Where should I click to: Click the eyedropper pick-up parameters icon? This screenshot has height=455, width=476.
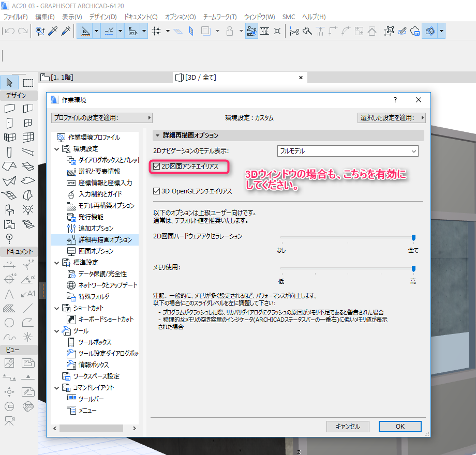click(53, 31)
